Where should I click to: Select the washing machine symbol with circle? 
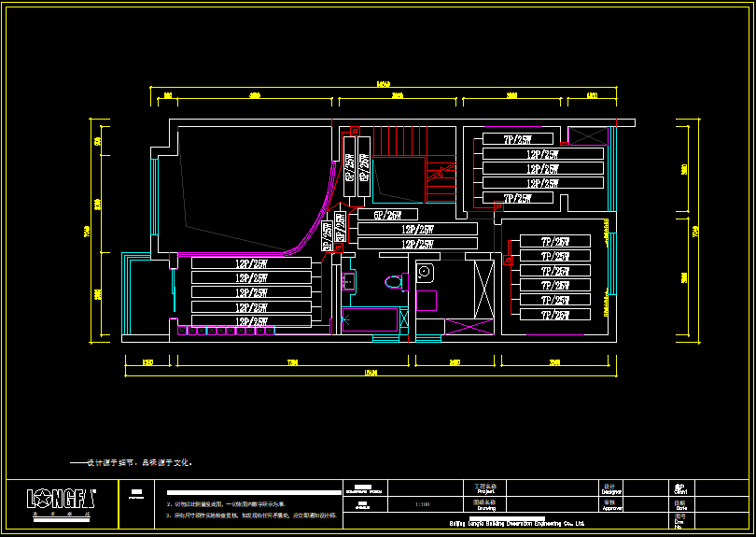coord(425,273)
